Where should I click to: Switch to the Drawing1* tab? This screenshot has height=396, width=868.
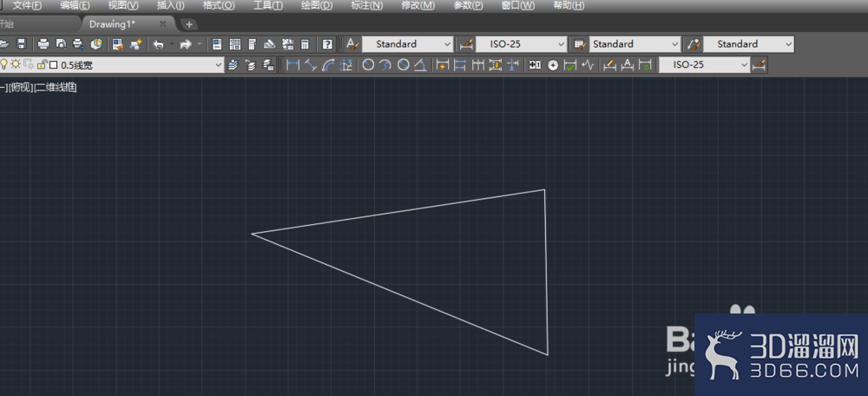tap(112, 23)
